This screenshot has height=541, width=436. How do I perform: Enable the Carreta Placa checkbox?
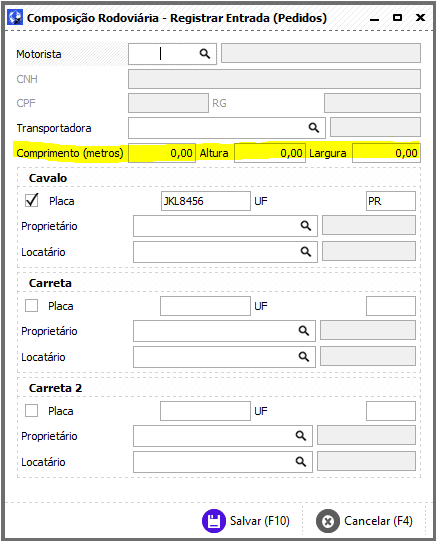[31, 306]
